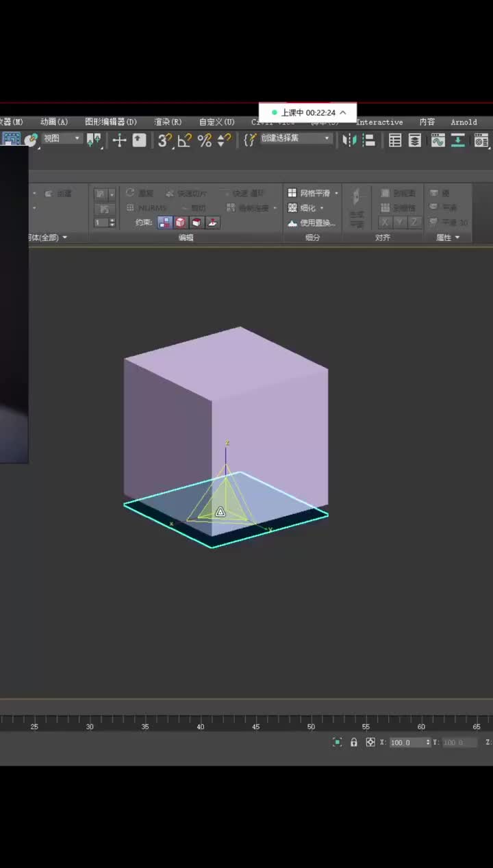Open the 图形编辑器(D) menu
This screenshot has height=868, width=493.
click(x=111, y=122)
